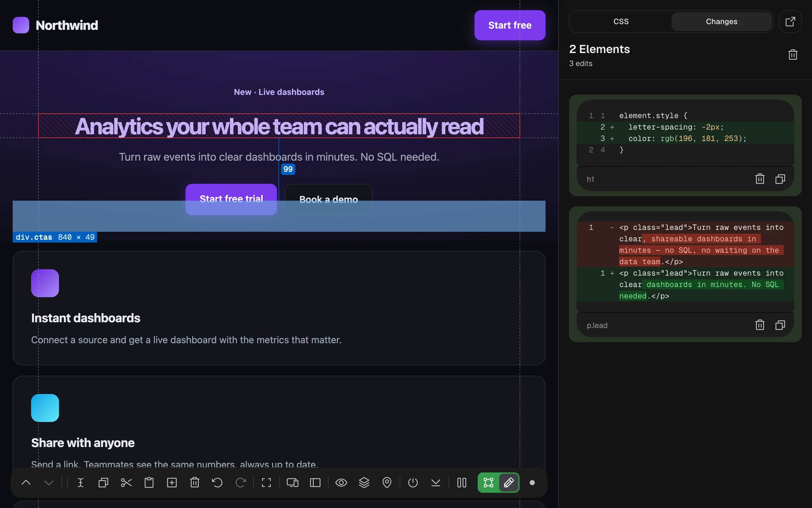The image size is (812, 508).
Task: Click the duplicate element icon in toolbar
Action: tap(103, 483)
